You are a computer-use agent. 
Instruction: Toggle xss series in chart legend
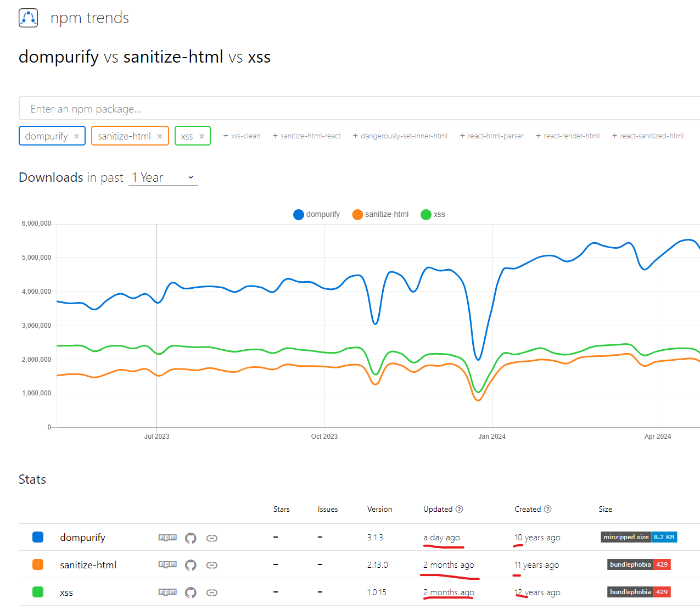click(x=433, y=215)
